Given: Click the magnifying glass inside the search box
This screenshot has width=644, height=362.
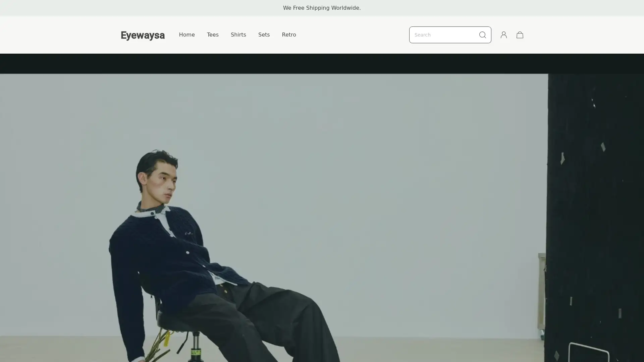Looking at the screenshot, I should (x=482, y=35).
